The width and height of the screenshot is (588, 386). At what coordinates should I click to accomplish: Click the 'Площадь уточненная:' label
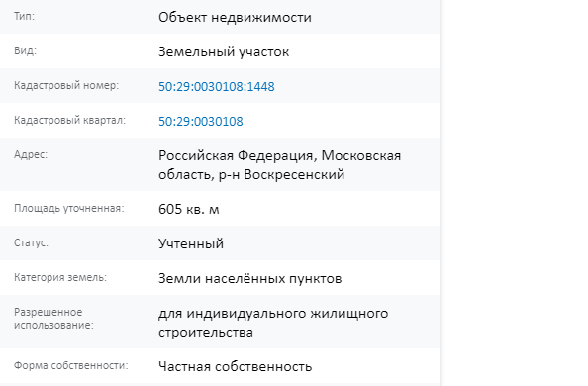coord(69,208)
